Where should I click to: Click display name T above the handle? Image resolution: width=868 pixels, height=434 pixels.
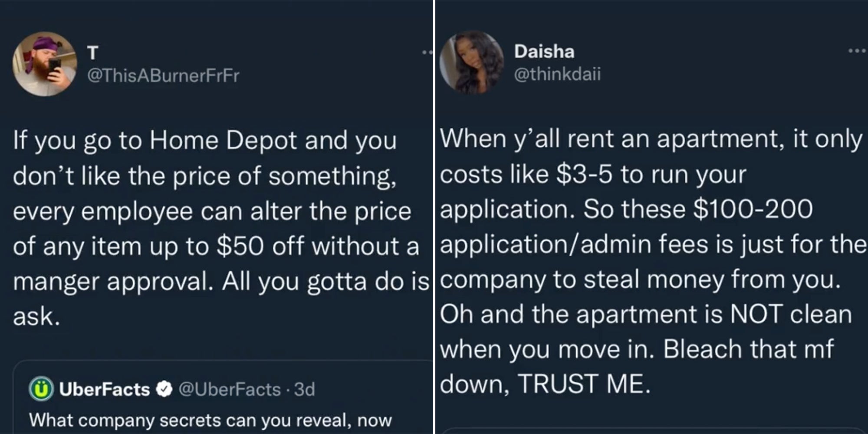point(93,53)
